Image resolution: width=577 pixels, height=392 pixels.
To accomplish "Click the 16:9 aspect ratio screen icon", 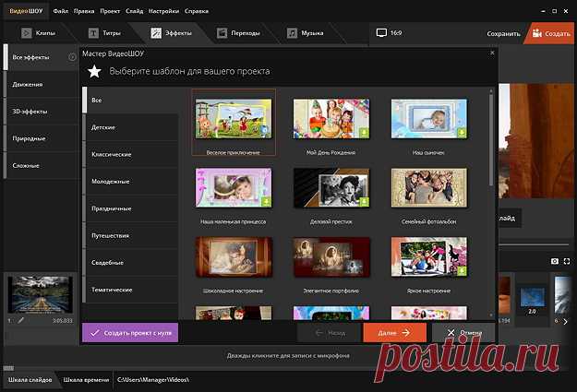I will click(381, 33).
